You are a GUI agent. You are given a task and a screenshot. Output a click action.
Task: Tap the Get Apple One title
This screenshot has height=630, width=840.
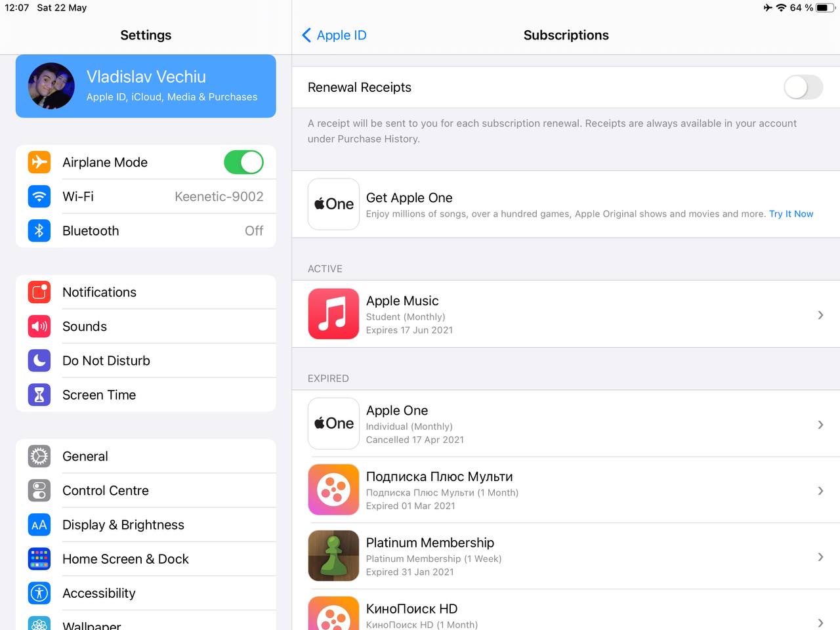tap(409, 198)
